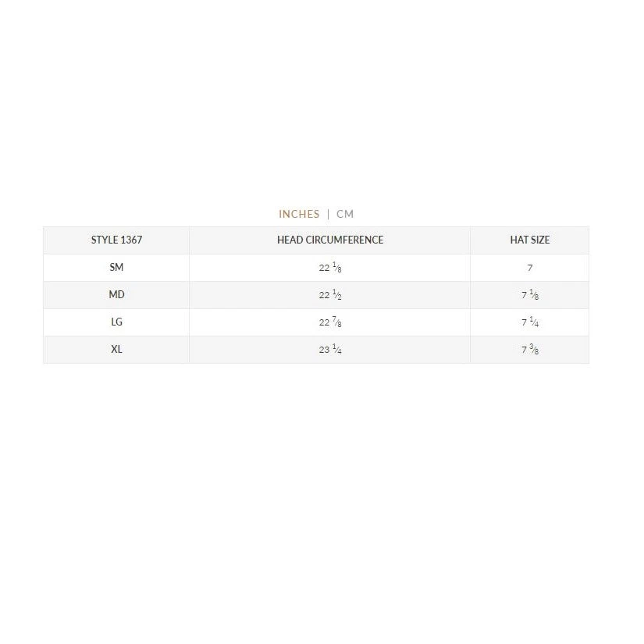Screen dimensions: 644x644
Task: Switch to the CM unit tab
Action: click(345, 214)
